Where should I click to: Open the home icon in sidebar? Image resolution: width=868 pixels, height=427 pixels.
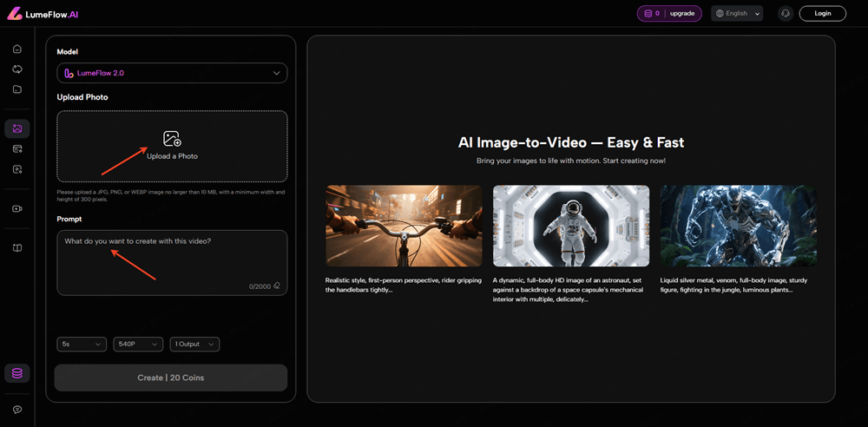[17, 49]
